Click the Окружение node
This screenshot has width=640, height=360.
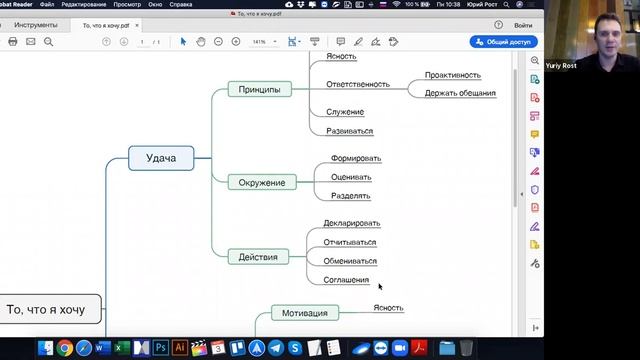click(262, 182)
